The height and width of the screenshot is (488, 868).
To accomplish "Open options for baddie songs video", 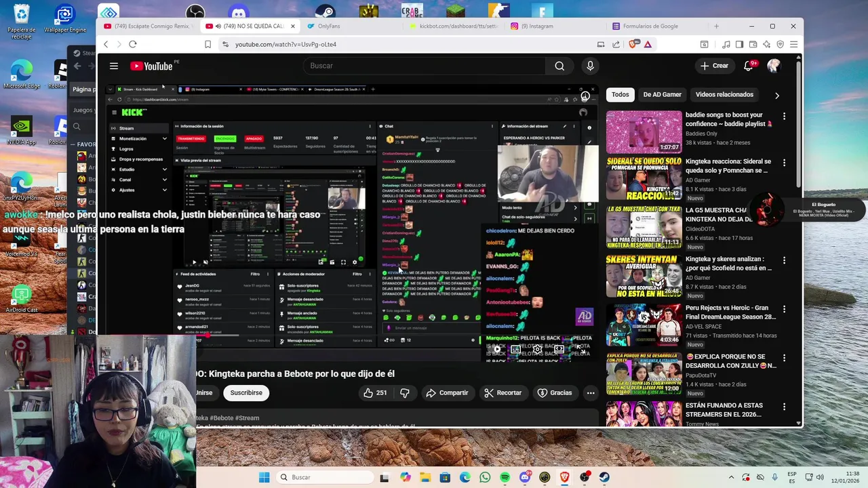I will [x=784, y=117].
